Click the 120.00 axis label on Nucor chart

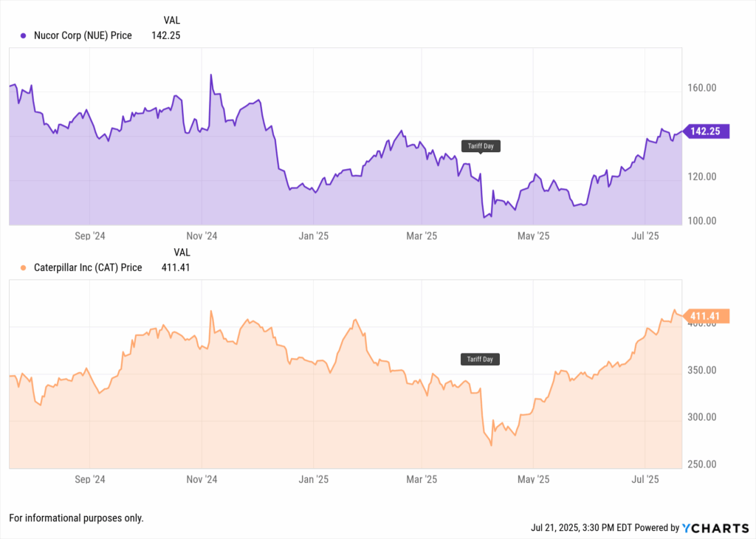coord(702,177)
